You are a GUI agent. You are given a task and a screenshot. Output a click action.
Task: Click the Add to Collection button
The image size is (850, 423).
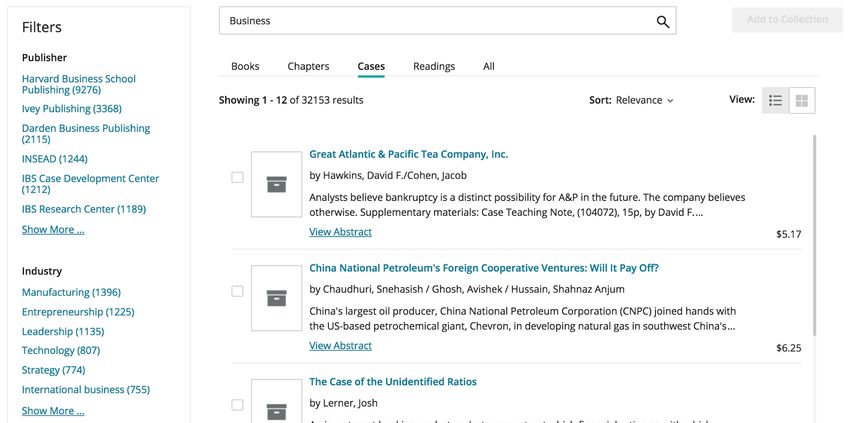click(x=787, y=20)
